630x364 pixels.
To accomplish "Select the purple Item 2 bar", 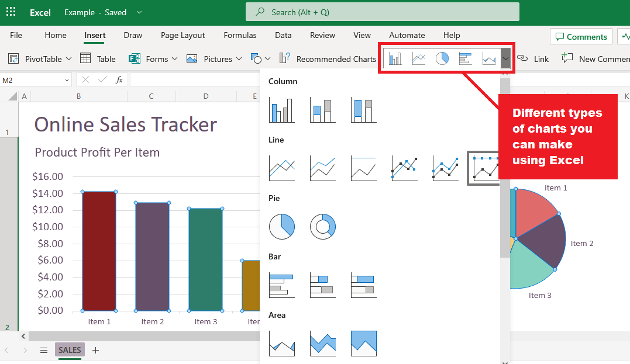I will (152, 257).
